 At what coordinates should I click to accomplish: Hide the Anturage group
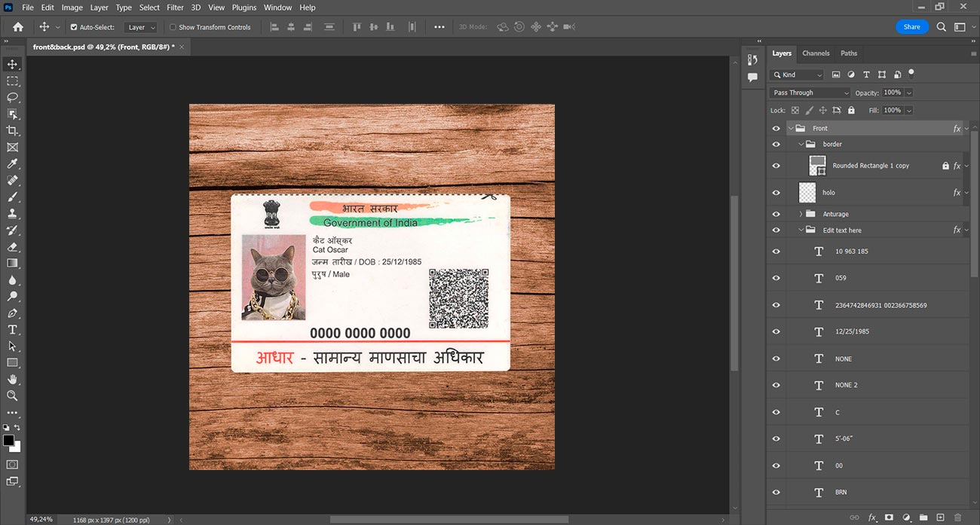(776, 214)
